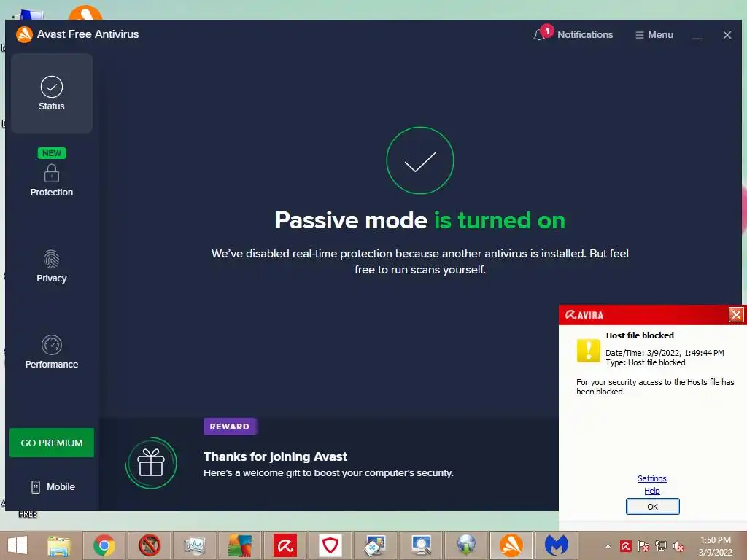Open Settings link in Avira popup

(651, 478)
